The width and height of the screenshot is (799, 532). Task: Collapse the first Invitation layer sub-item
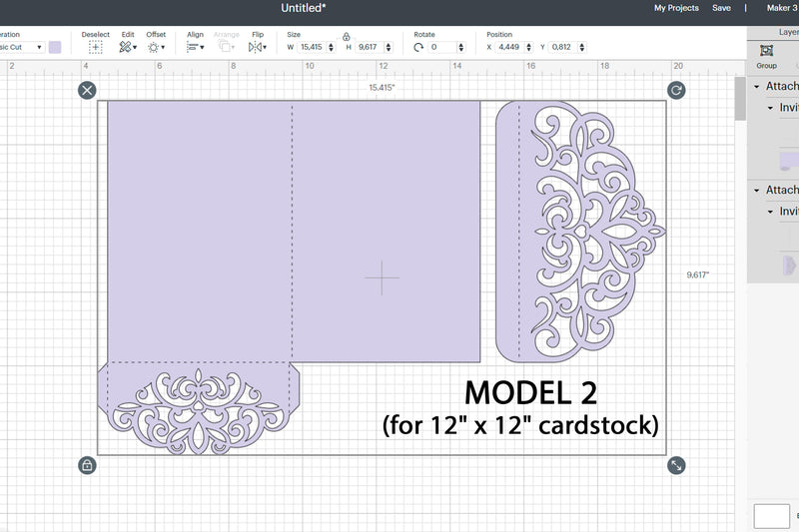[x=770, y=108]
